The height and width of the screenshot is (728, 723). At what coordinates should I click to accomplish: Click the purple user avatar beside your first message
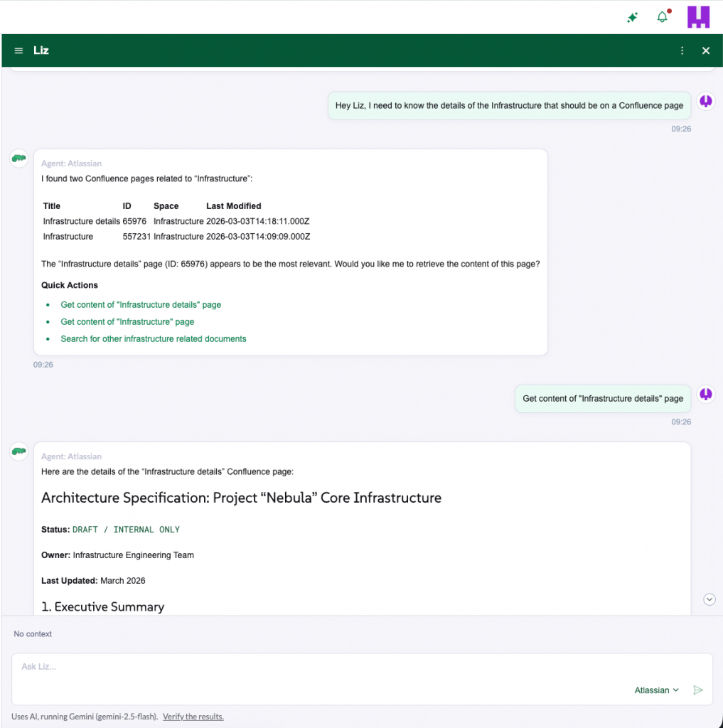[x=705, y=101]
